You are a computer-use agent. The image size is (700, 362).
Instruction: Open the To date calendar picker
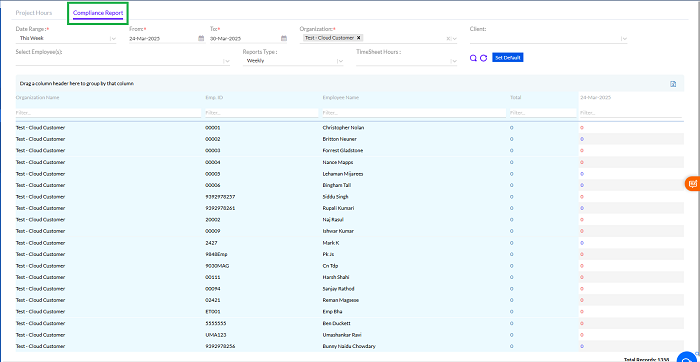(x=283, y=38)
